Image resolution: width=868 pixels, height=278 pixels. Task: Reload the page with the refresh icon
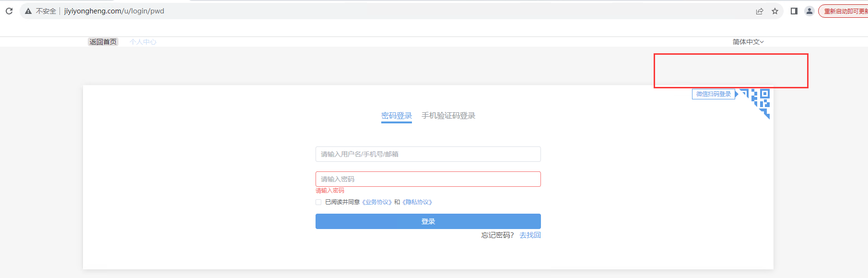tap(9, 11)
